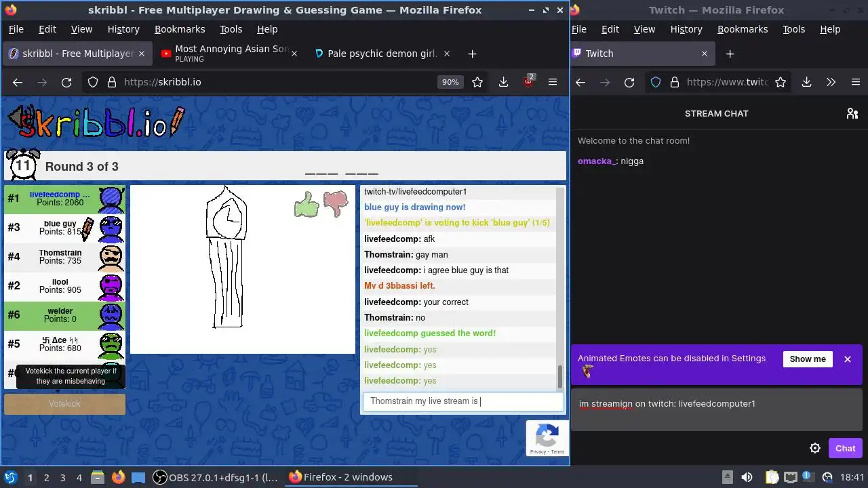Click the livefeedcomp player avatar
Screen dimensions: 868x488
[x=111, y=199]
